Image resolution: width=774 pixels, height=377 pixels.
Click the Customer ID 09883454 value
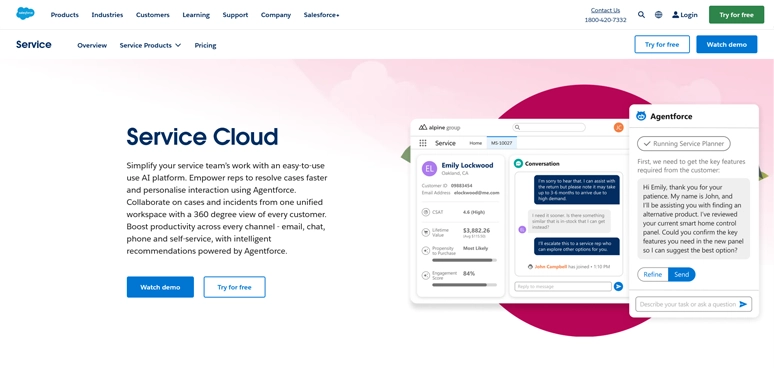[462, 186]
